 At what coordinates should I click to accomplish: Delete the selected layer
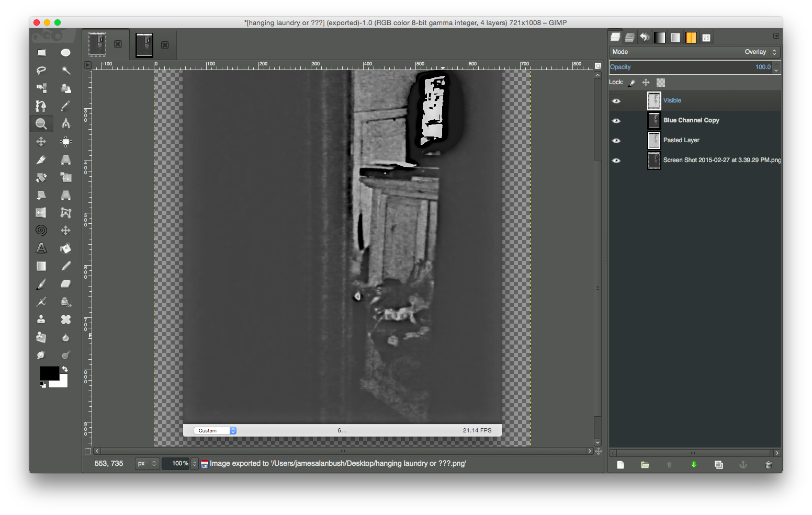(768, 465)
